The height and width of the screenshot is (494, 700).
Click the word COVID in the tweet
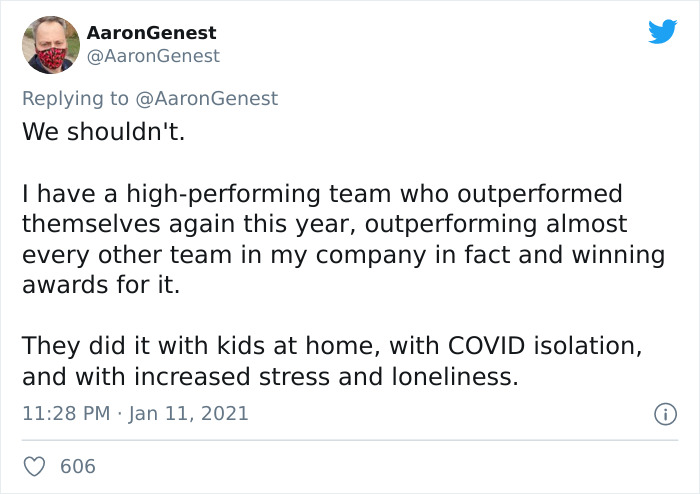(486, 345)
